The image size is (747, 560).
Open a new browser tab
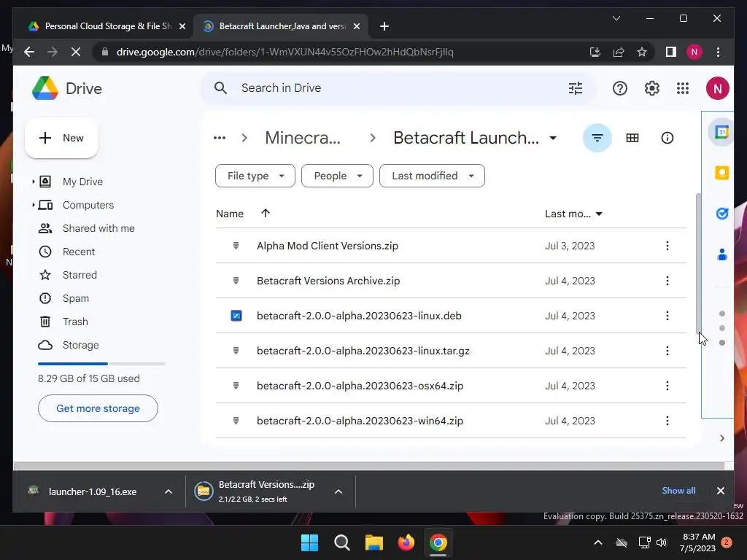point(384,26)
